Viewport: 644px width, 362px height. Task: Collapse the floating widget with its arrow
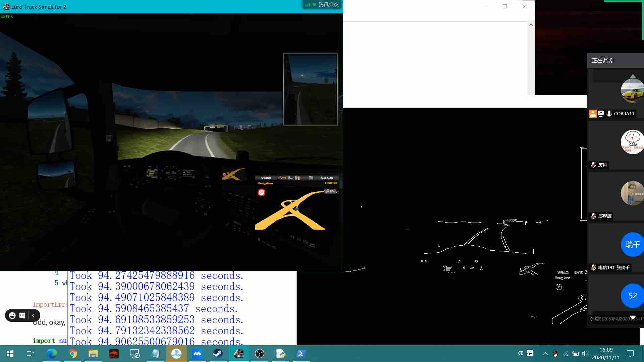pos(33,315)
